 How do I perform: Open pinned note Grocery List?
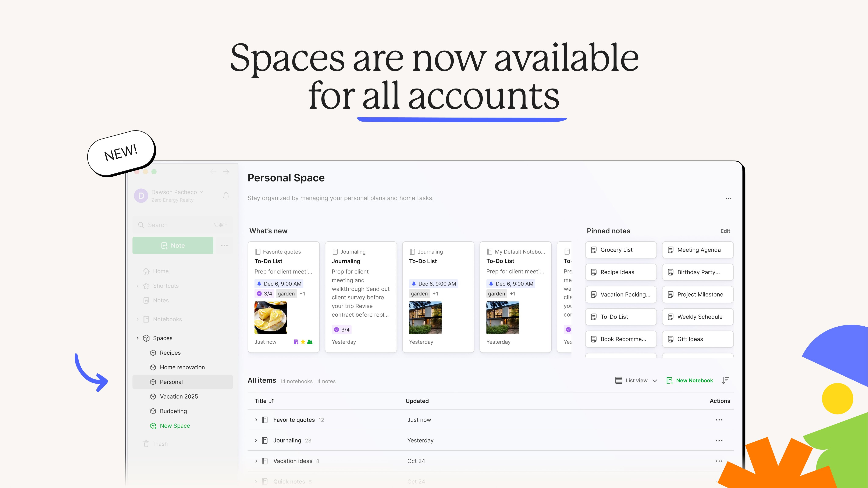coord(621,250)
